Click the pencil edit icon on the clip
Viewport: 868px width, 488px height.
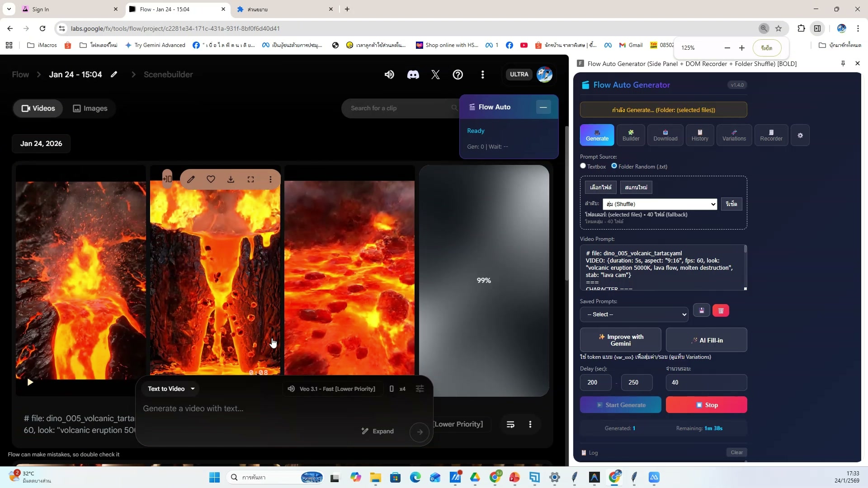191,179
